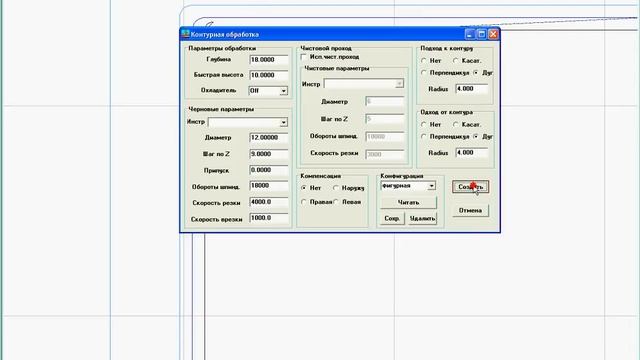Click the Сохр. button
Screen dimensions: 640x360
click(x=392, y=219)
